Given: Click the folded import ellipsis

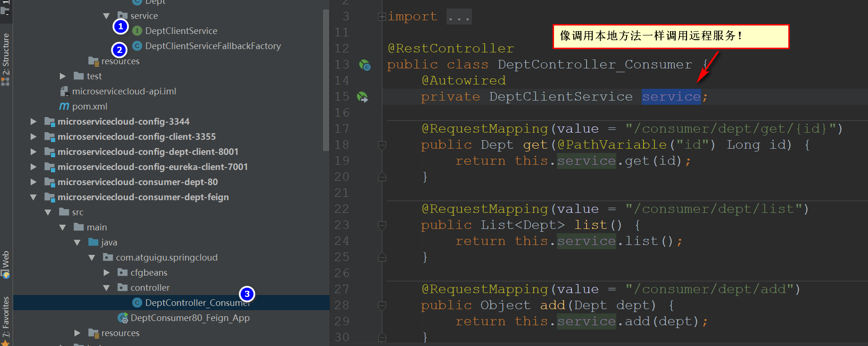Looking at the screenshot, I should pyautogui.click(x=459, y=17).
